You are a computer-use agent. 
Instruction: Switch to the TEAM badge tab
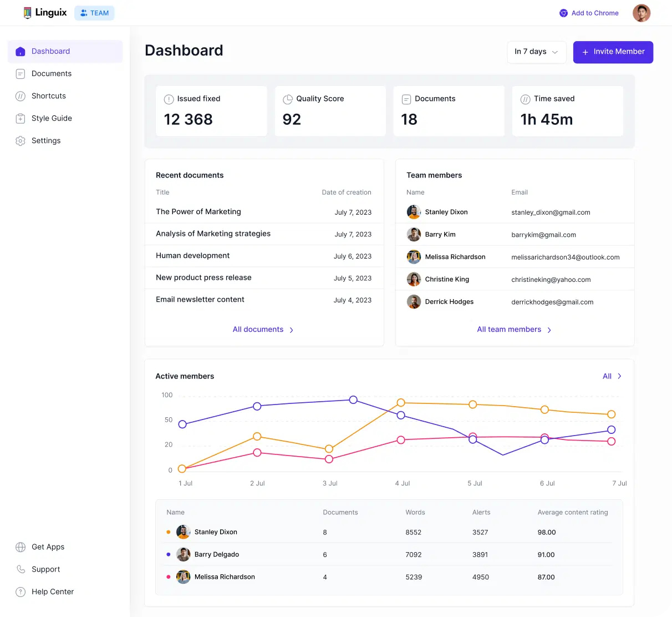(94, 13)
